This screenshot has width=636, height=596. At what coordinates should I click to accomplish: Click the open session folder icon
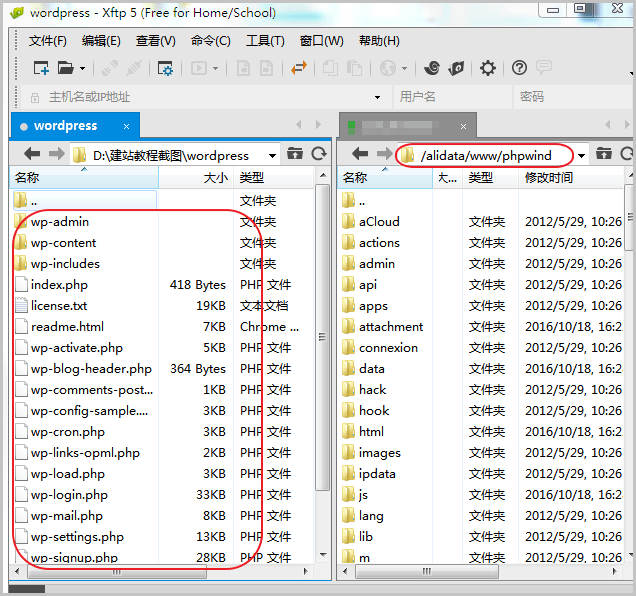point(66,68)
